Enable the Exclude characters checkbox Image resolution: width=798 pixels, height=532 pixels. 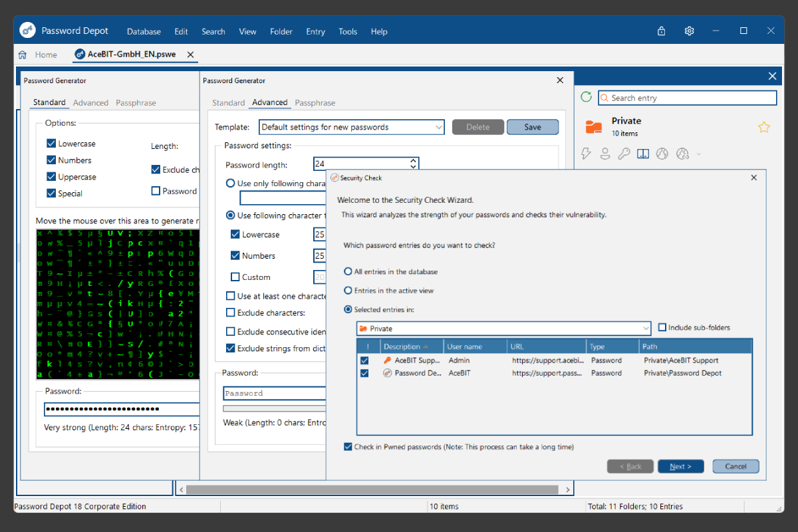[231, 313]
